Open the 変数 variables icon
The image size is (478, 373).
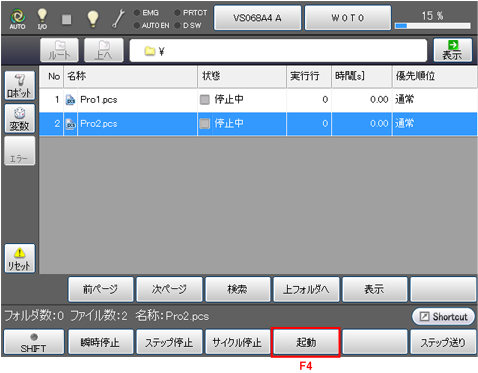pos(20,118)
